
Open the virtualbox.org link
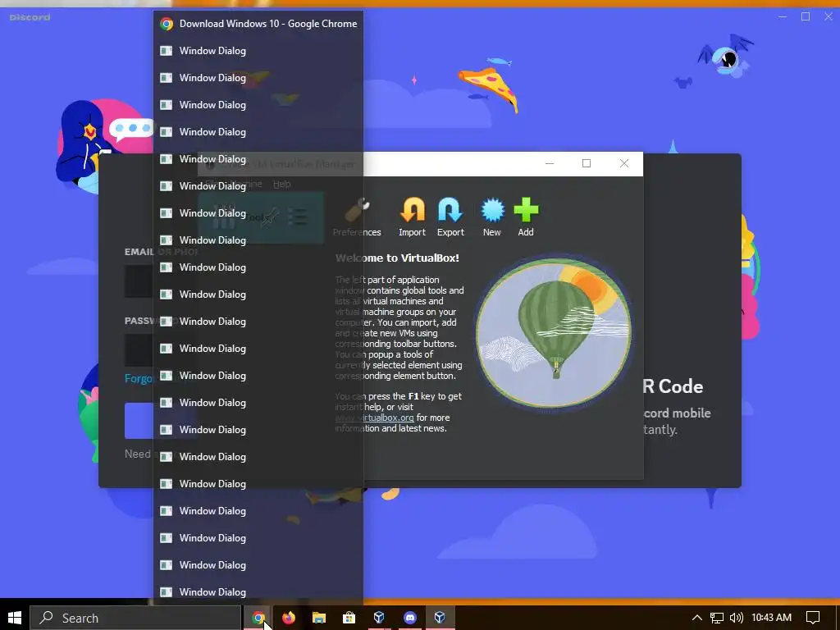pyautogui.click(x=374, y=418)
